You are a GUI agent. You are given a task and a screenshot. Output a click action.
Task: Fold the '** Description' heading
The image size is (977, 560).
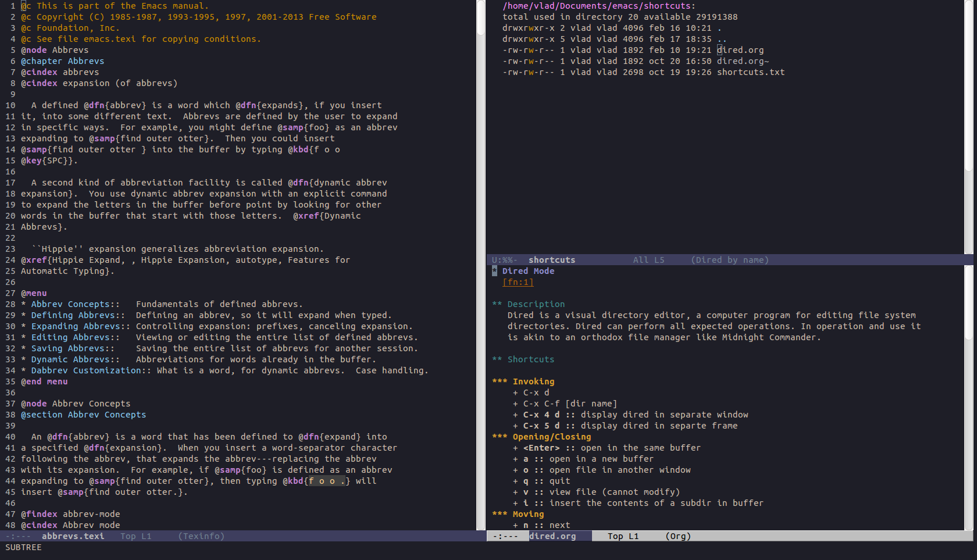pos(535,304)
